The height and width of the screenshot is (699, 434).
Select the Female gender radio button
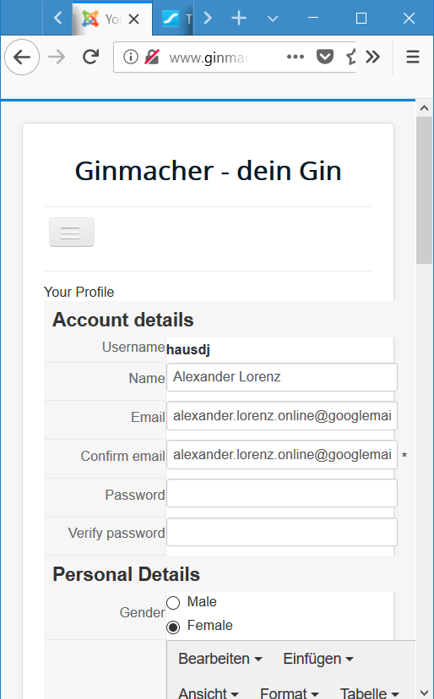173,627
